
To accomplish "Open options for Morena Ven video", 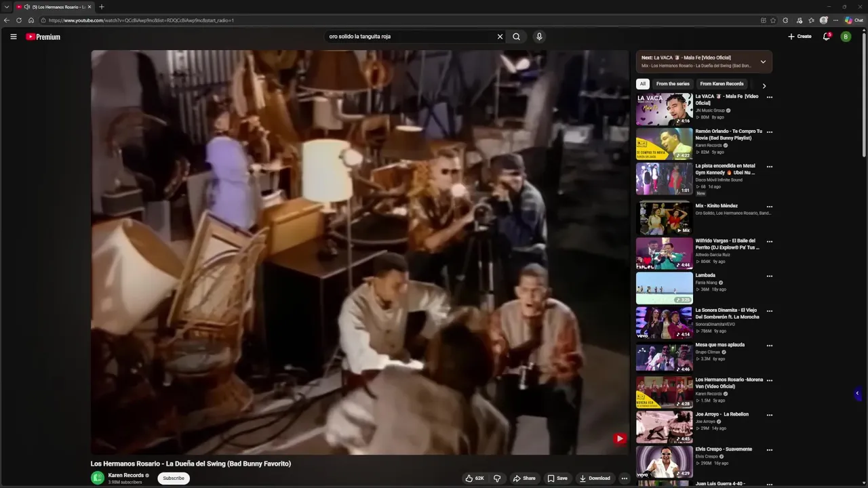I will [769, 380].
